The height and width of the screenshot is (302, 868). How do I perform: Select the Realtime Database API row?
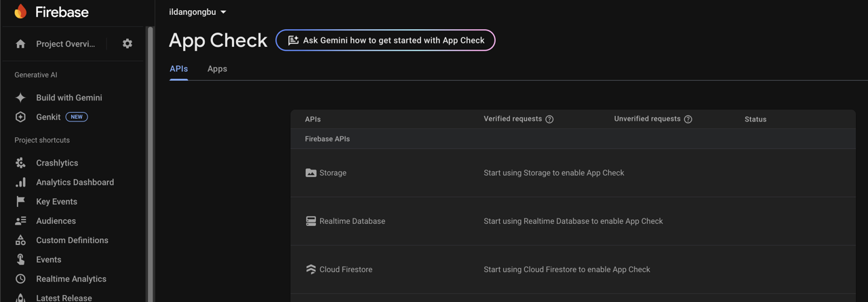[573, 221]
